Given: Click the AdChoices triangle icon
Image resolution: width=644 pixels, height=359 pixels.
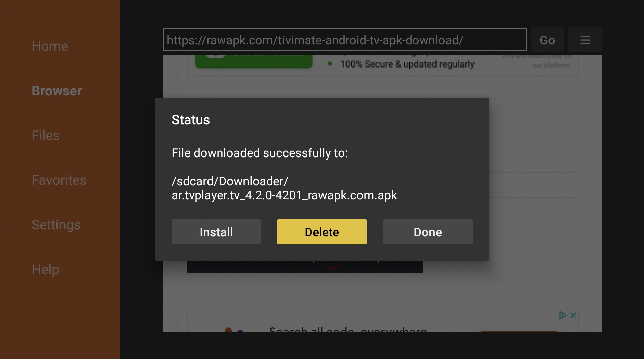Looking at the screenshot, I should pyautogui.click(x=563, y=315).
